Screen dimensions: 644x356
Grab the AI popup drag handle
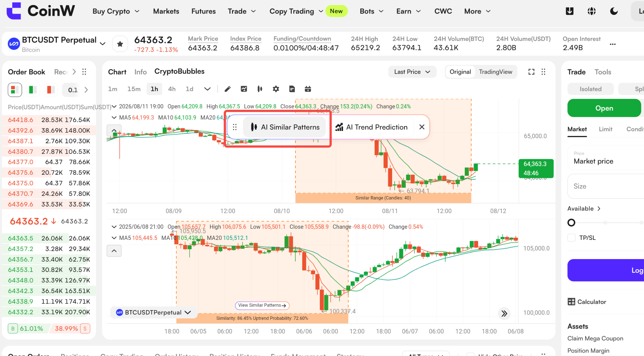tap(235, 127)
